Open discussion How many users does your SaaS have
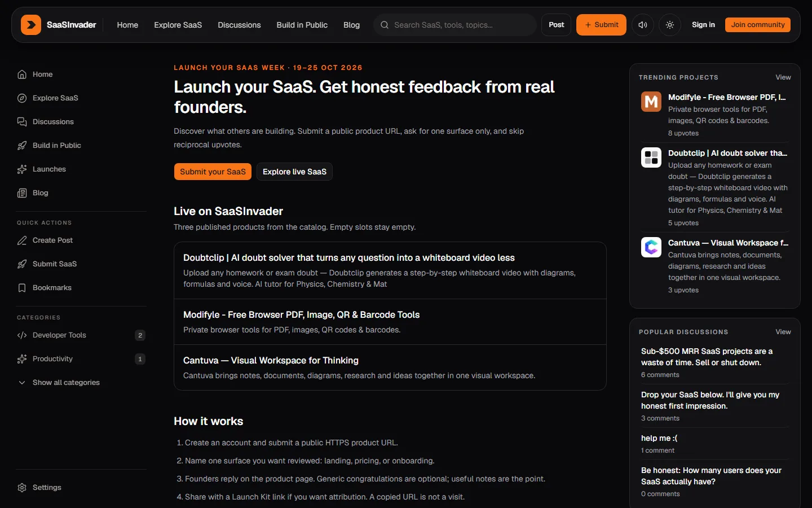This screenshot has width=812, height=508. click(x=712, y=476)
